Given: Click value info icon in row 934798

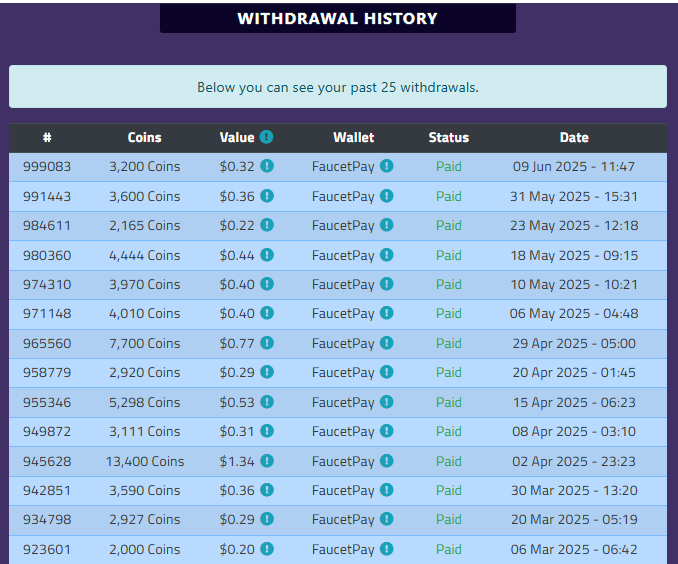Looking at the screenshot, I should (267, 519).
